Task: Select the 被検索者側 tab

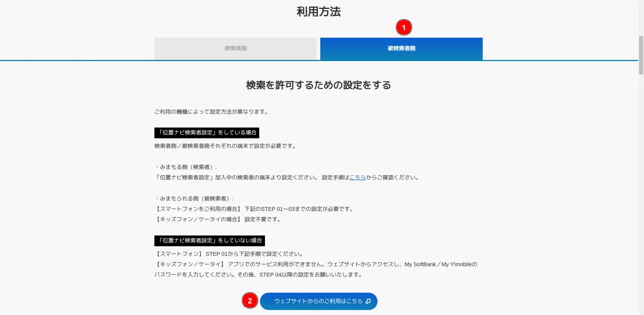Action: (x=401, y=48)
